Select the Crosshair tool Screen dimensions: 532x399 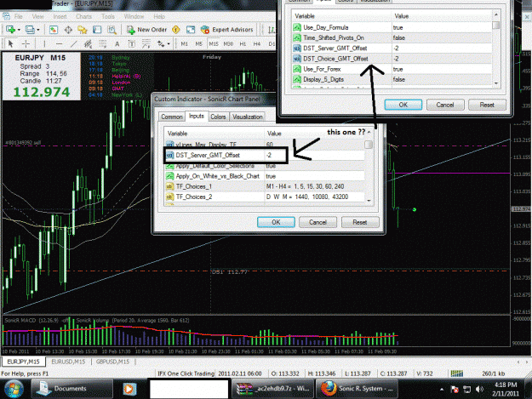26,43
